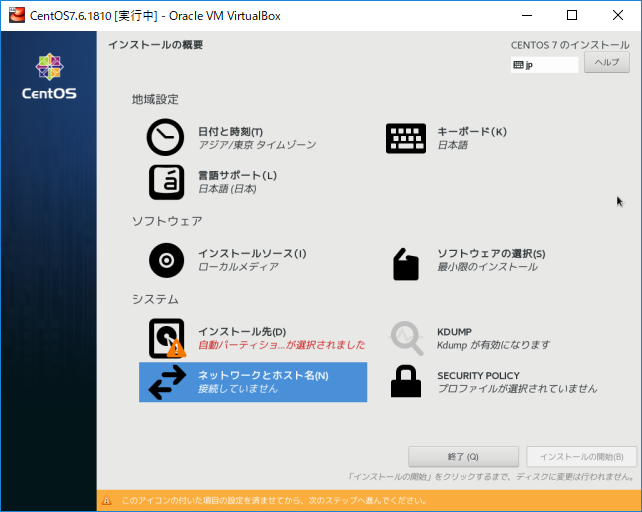The image size is (642, 512).
Task: Click Kdump が有効になります text
Action: pos(493,345)
